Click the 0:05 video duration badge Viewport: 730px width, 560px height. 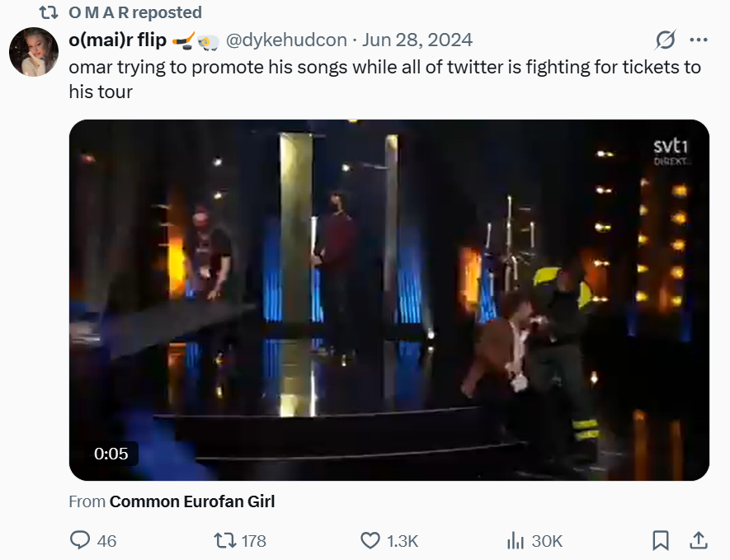pos(111,454)
